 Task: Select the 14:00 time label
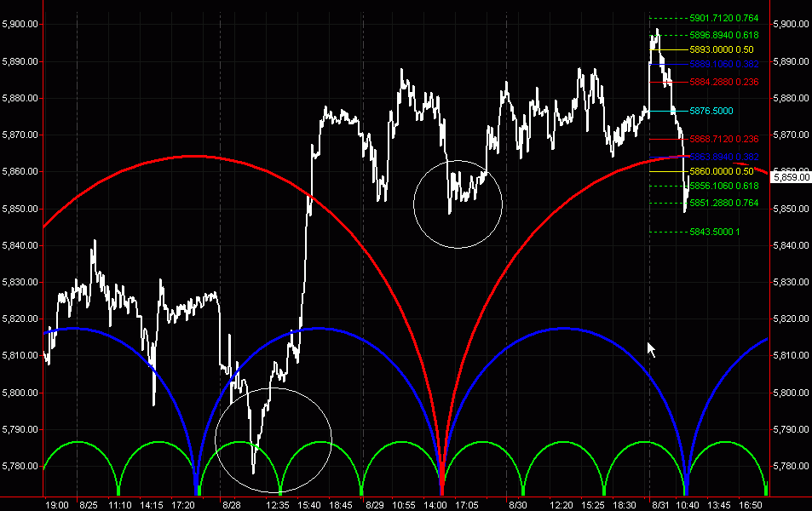tap(435, 505)
